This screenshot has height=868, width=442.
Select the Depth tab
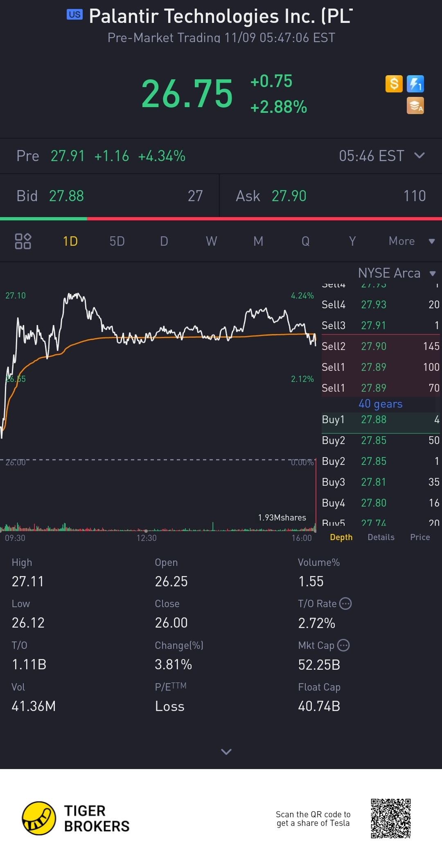[341, 537]
